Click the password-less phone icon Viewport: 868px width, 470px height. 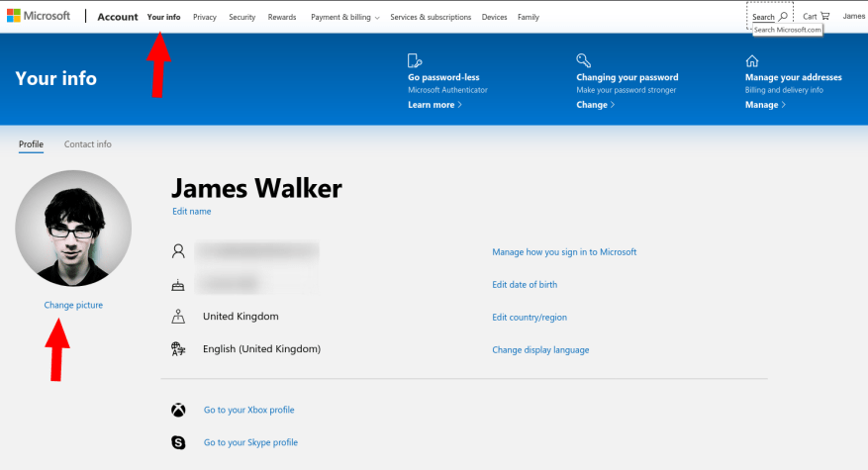click(x=415, y=60)
